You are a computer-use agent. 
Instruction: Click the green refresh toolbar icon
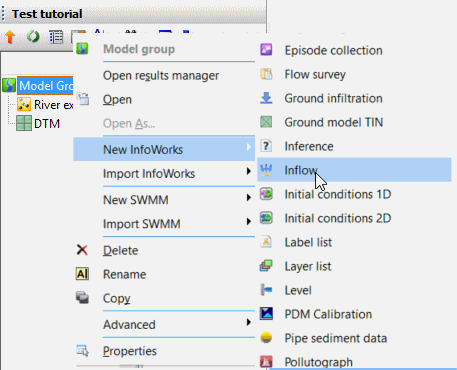coord(33,36)
